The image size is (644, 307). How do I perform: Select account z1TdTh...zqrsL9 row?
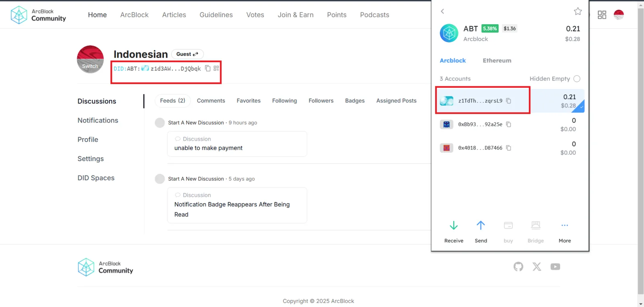coord(510,101)
